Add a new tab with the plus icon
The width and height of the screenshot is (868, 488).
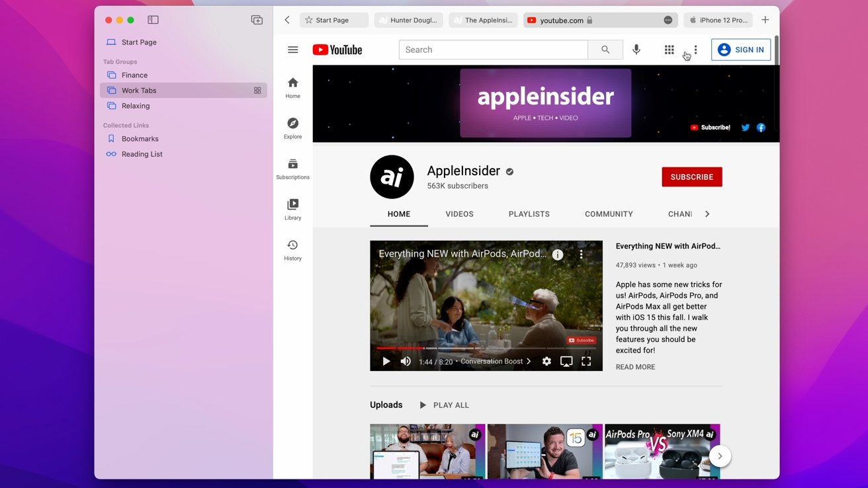765,20
